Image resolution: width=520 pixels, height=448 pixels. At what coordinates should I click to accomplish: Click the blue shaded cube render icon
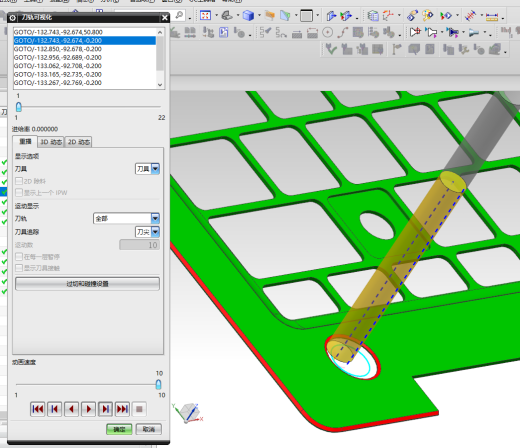248,15
